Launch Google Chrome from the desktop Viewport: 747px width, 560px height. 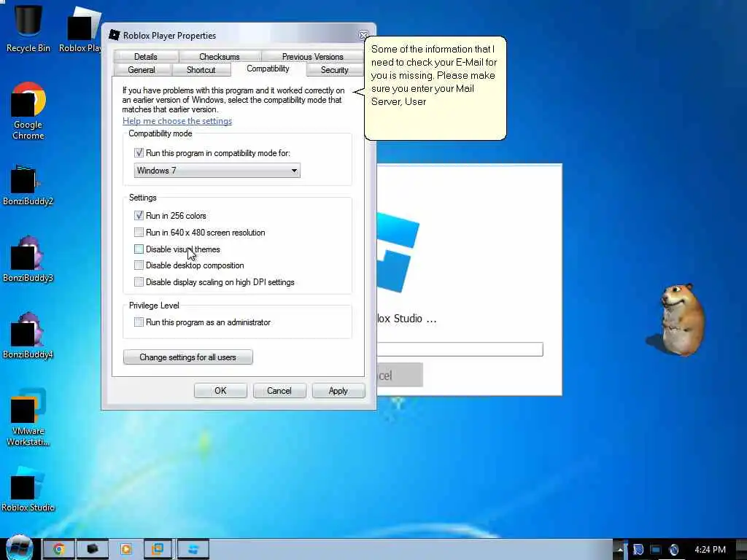[28, 112]
